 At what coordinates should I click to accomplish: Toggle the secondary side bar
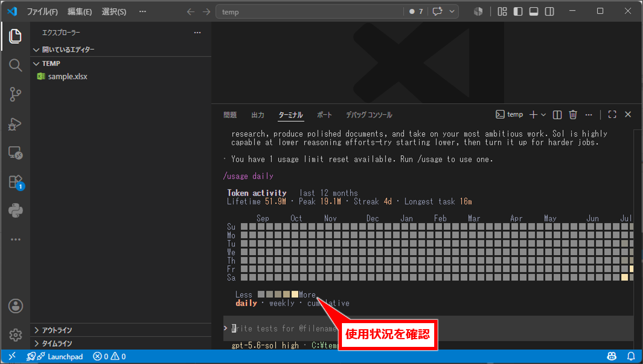550,12
